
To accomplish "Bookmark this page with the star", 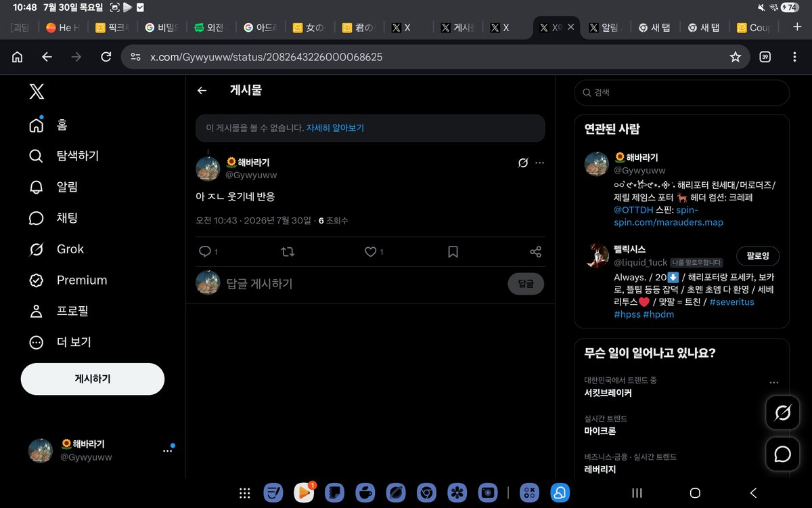I will click(736, 57).
